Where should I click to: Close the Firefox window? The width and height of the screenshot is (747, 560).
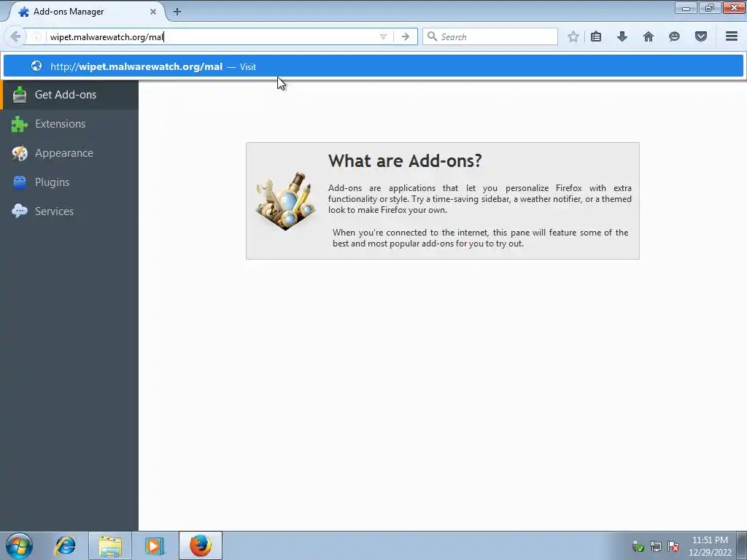734,7
